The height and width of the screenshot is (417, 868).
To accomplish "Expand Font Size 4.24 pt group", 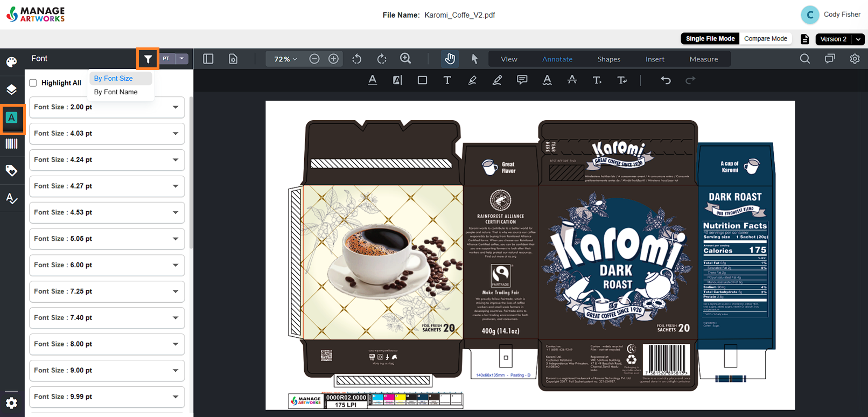I will 107,160.
